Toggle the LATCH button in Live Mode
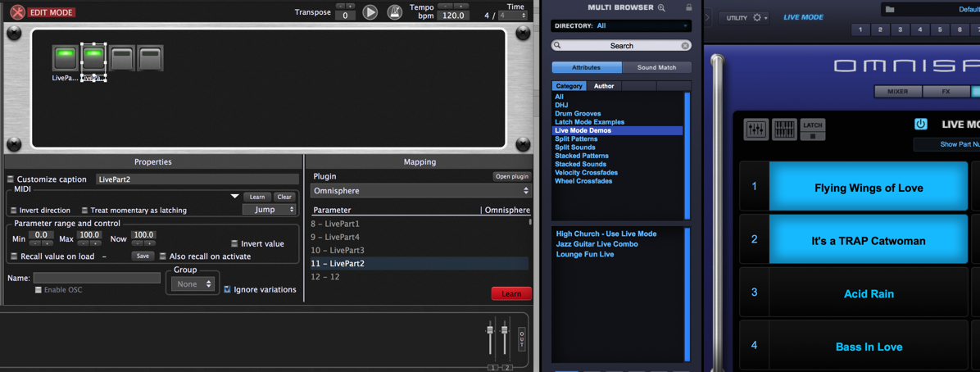Viewport: 980px width, 372px height. pos(813,129)
